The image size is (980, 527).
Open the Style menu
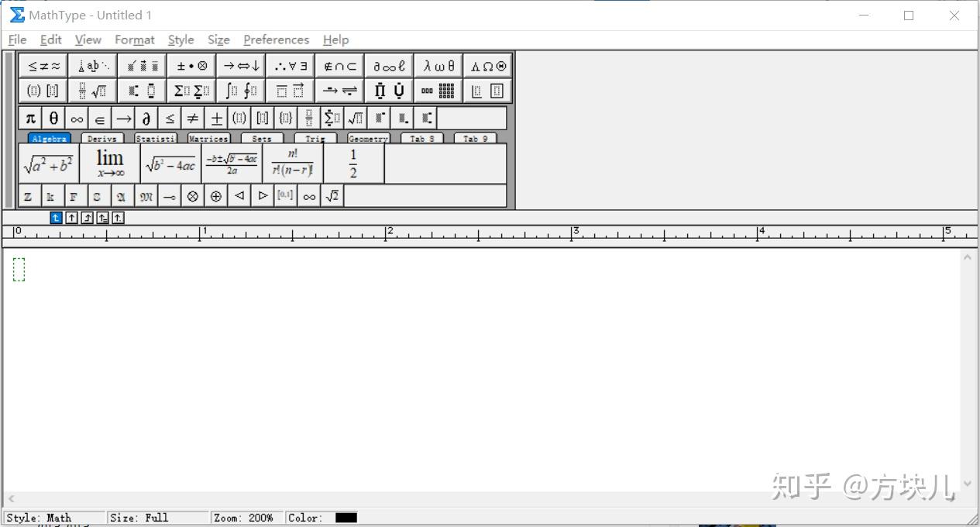click(x=181, y=40)
